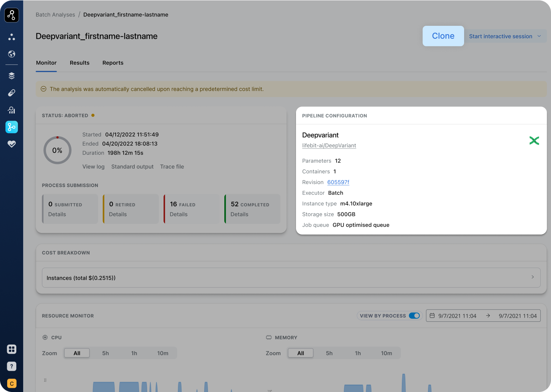Switch to the Monitor tab
551x392 pixels.
pos(46,63)
